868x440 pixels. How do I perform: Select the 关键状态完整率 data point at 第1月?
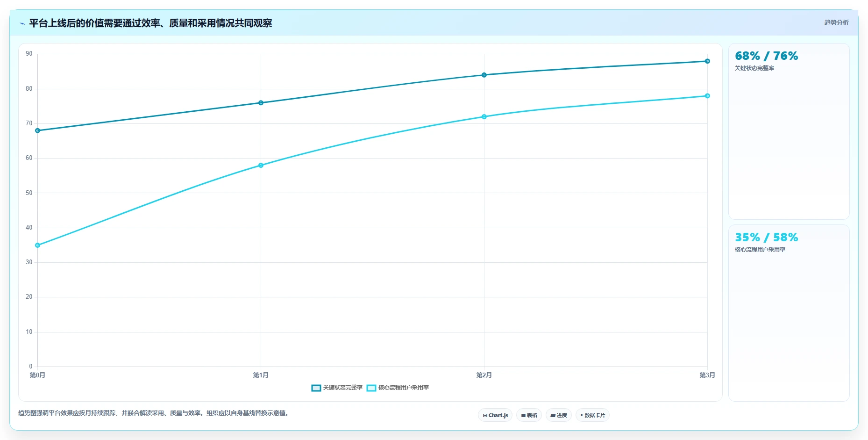pyautogui.click(x=261, y=103)
